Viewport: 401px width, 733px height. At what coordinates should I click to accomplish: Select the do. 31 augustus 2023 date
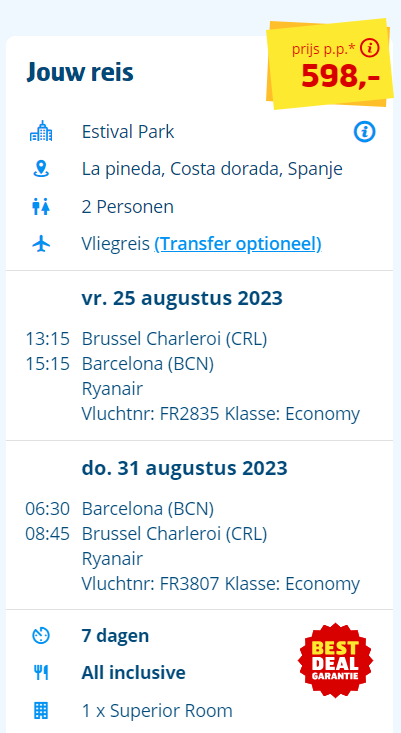click(185, 468)
